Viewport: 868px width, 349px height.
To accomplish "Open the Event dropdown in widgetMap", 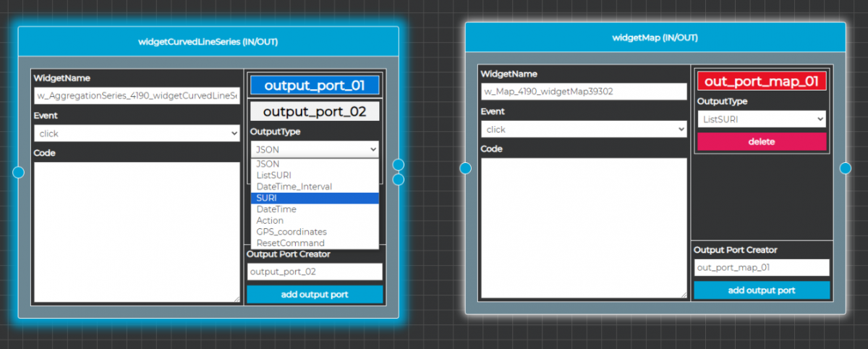I will [584, 129].
